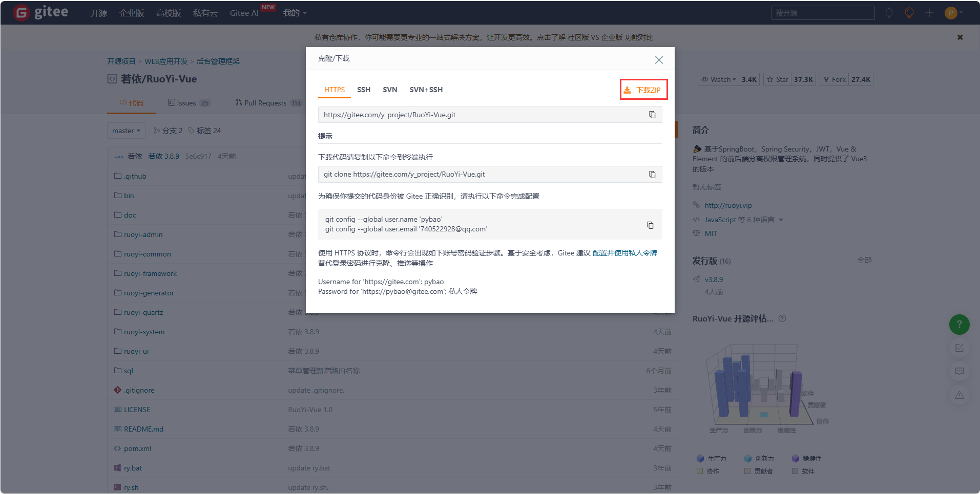The width and height of the screenshot is (980, 494).
Task: Open the 代码 tab
Action: [x=131, y=103]
